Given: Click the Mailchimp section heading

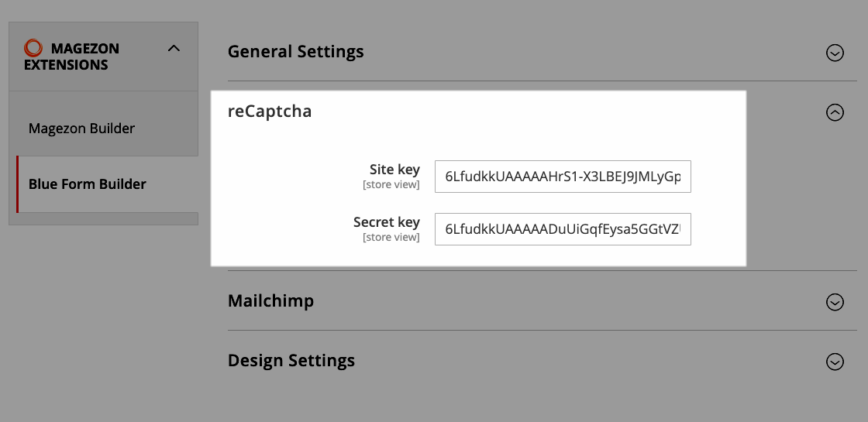Looking at the screenshot, I should tap(270, 301).
